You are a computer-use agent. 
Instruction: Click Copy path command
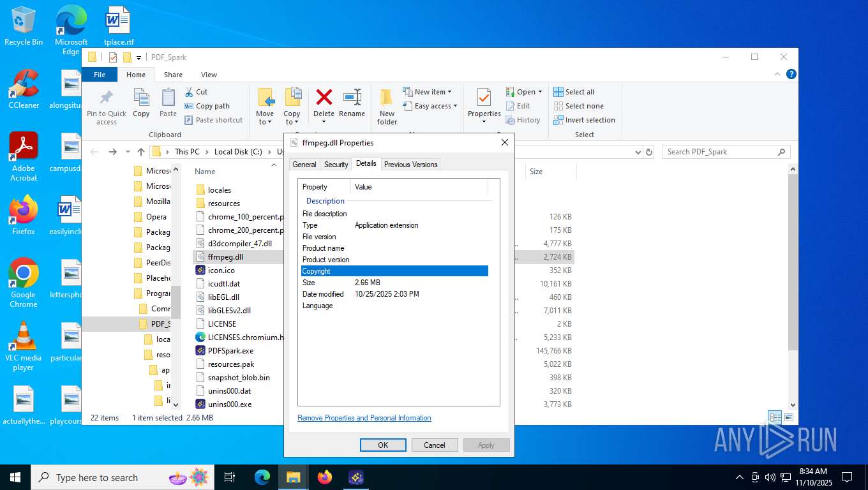coord(207,106)
